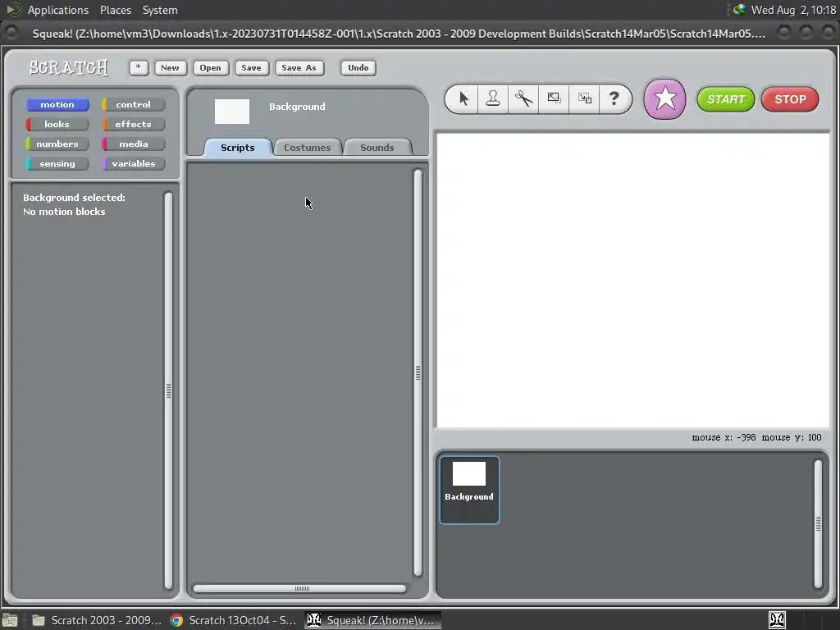The height and width of the screenshot is (630, 840).
Task: Click the Squeak window menu button in title bar
Action: 11,33
